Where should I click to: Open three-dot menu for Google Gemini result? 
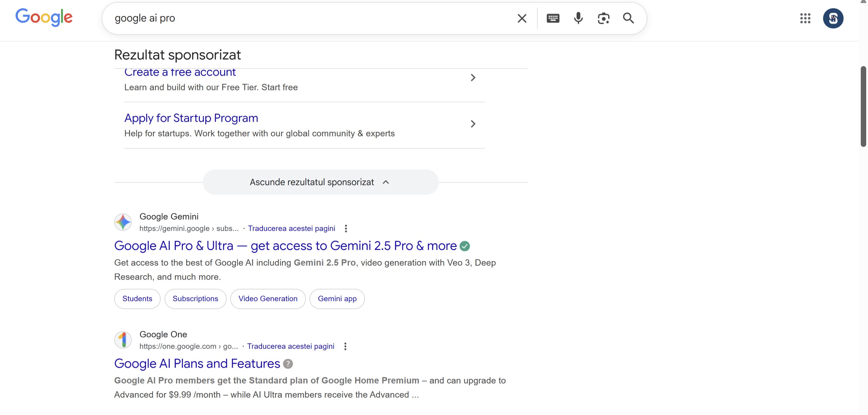tap(346, 229)
